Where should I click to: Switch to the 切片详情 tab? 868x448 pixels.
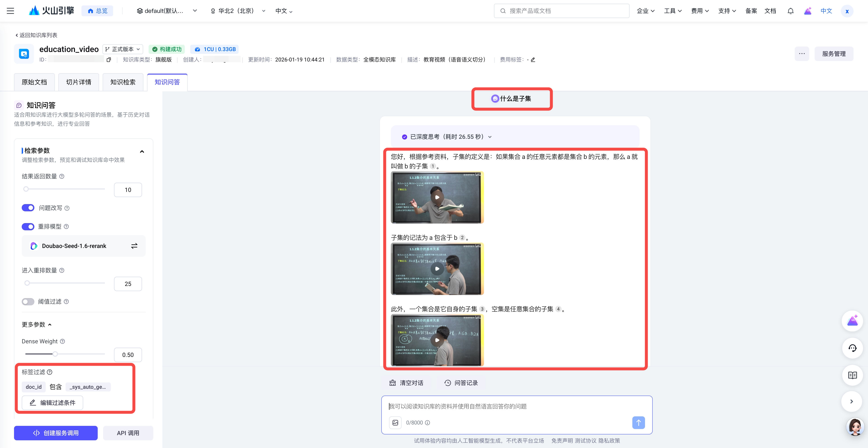click(78, 82)
